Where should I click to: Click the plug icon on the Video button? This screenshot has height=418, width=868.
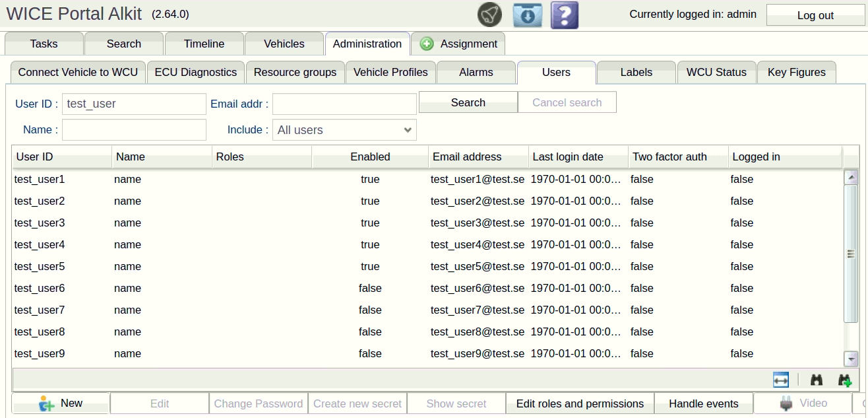(786, 403)
